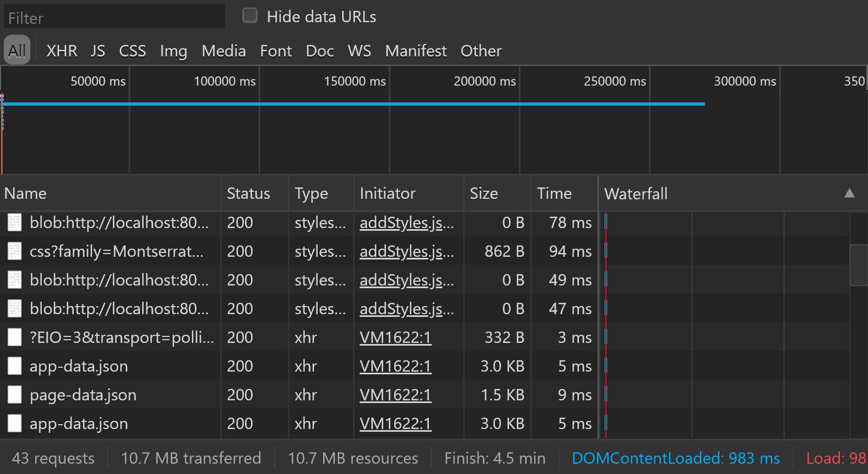Image resolution: width=868 pixels, height=474 pixels.
Task: Click the page-data.json file icon
Action: coord(15,395)
